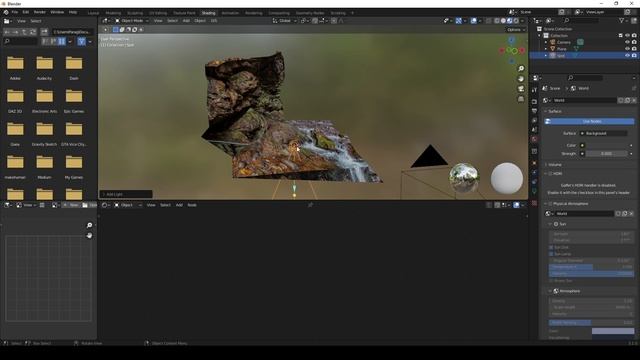
Task: Click the Blender logo icon in menu bar
Action: [x=6, y=12]
